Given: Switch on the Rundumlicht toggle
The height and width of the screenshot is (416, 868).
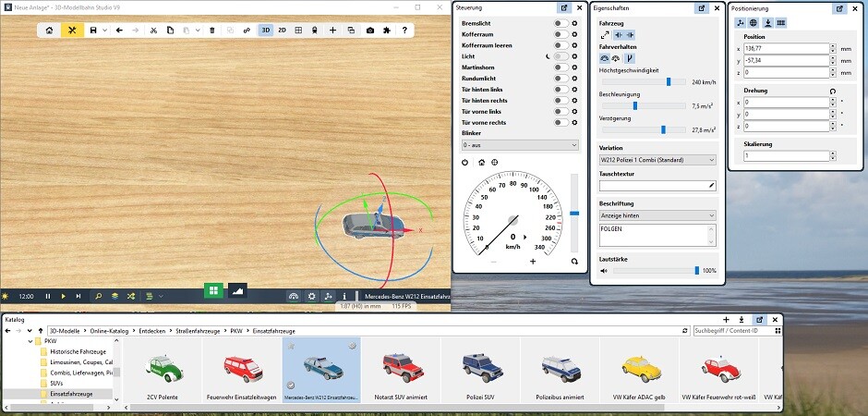Looking at the screenshot, I should [561, 79].
